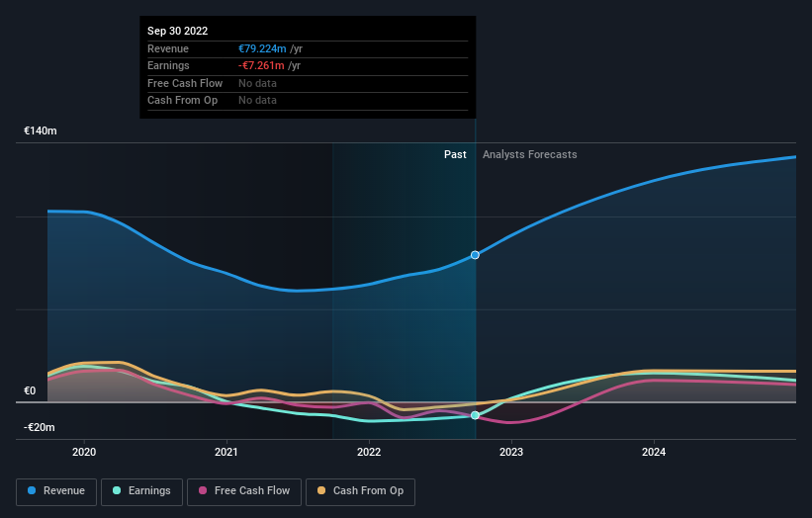Image resolution: width=812 pixels, height=518 pixels.
Task: Click the Sep 30 2022 tooltip date
Action: click(178, 31)
